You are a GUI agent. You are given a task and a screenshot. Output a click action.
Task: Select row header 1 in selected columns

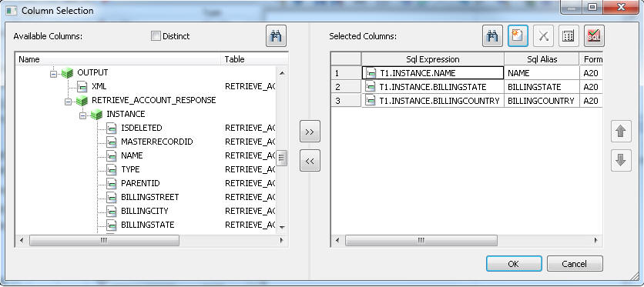346,73
